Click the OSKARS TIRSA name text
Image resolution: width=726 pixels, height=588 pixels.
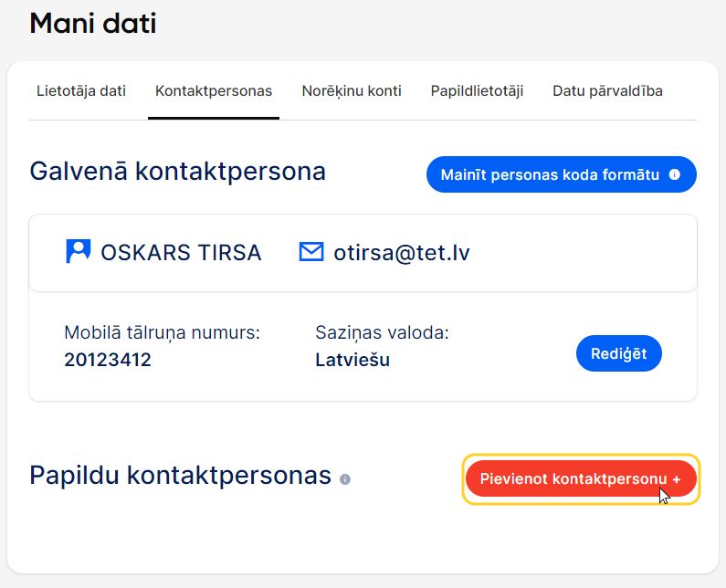(181, 253)
